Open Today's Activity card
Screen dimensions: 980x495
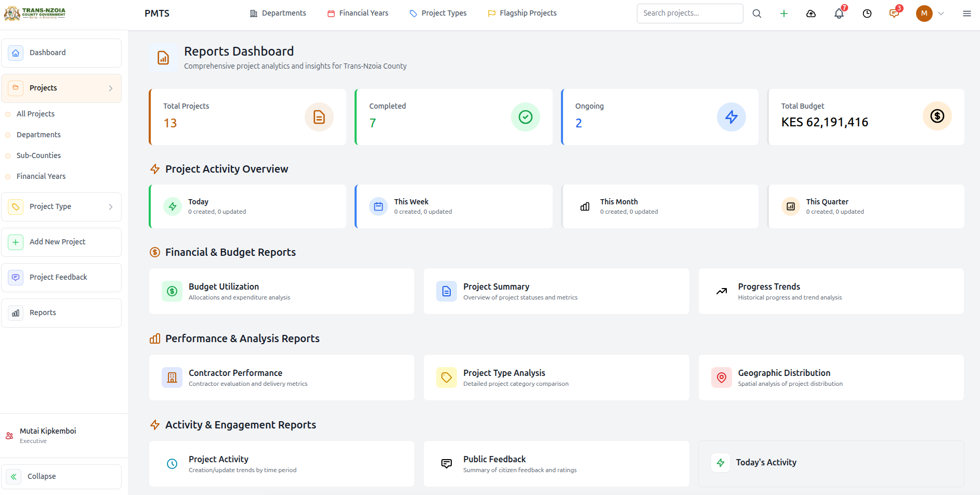(831, 464)
